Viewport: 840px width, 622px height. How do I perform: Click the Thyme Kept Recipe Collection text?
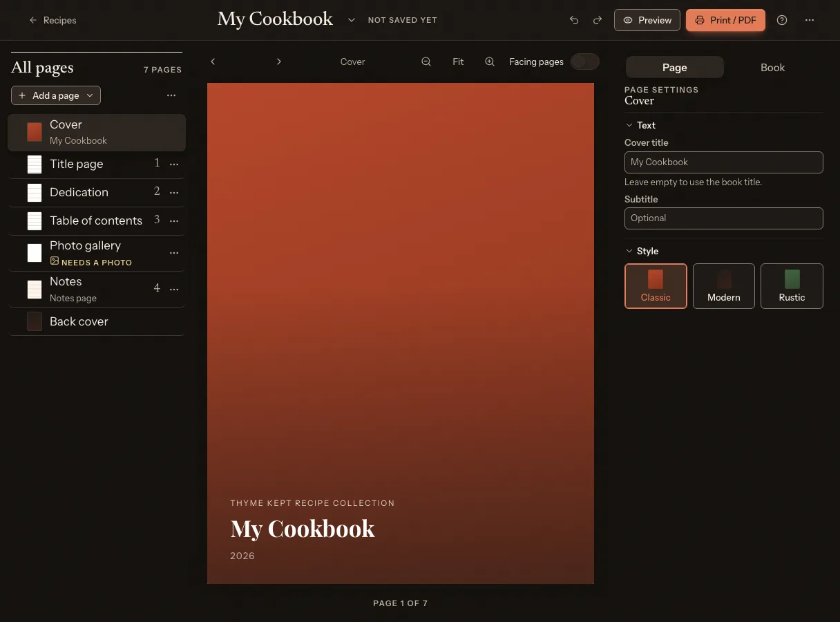312,503
